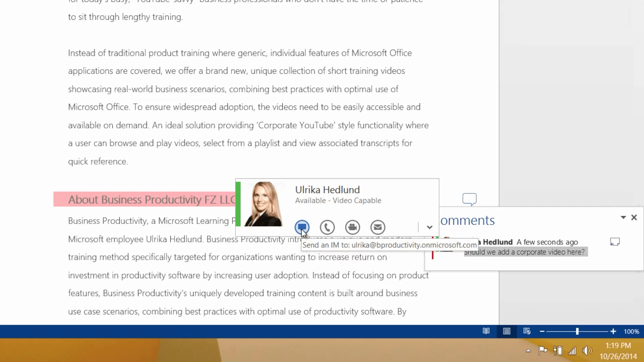
Task: Show hidden system tray icons
Action: (x=528, y=351)
